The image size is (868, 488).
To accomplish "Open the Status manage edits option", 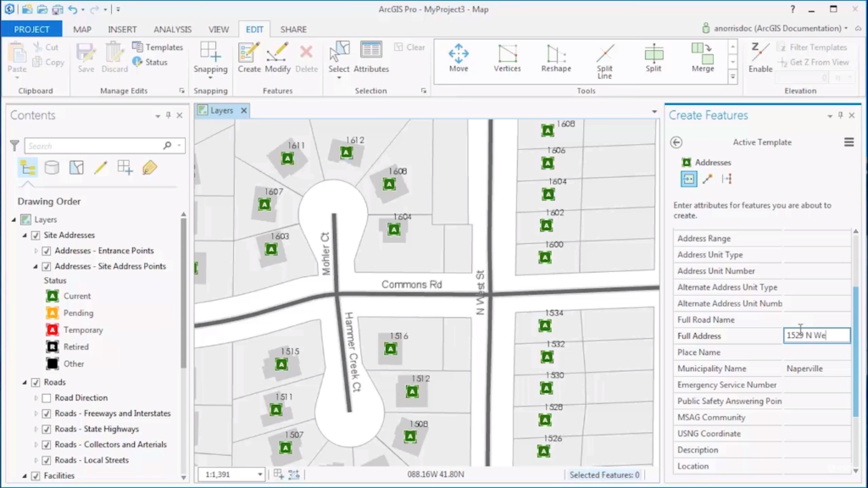I will point(149,62).
